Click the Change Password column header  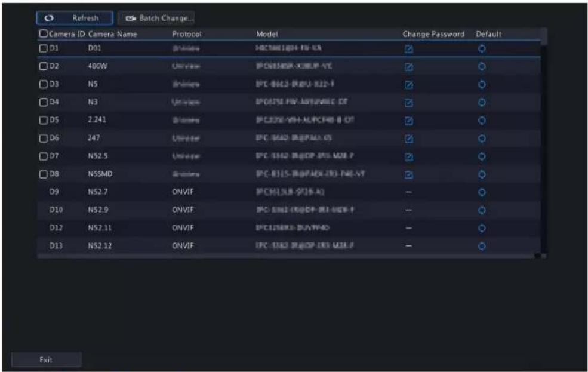point(433,34)
